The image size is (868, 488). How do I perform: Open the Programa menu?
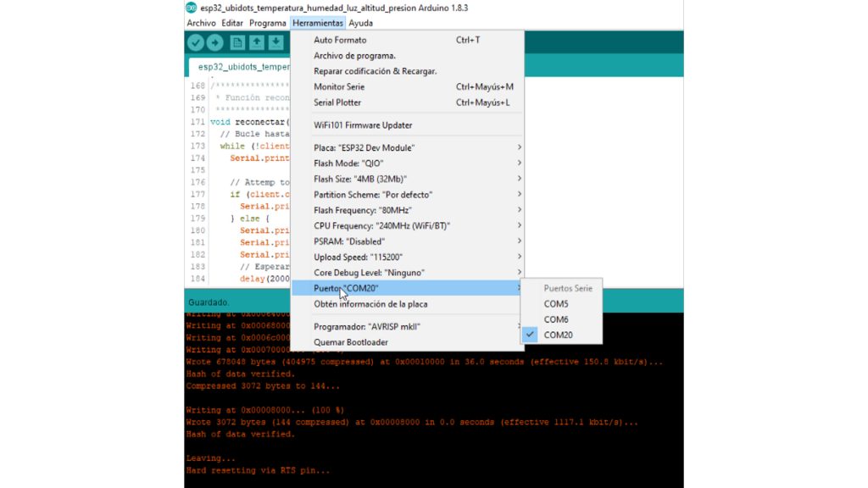click(267, 23)
